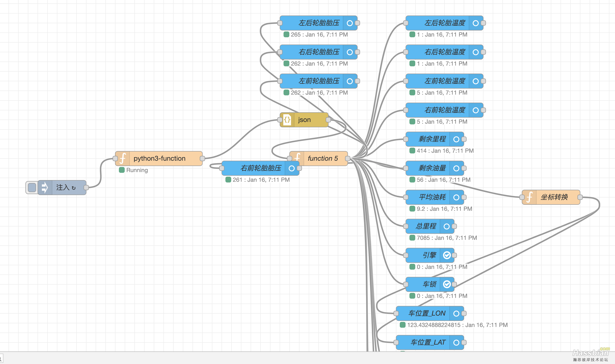
Task: Select the 注入 inject node arrow icon
Action: click(45, 188)
